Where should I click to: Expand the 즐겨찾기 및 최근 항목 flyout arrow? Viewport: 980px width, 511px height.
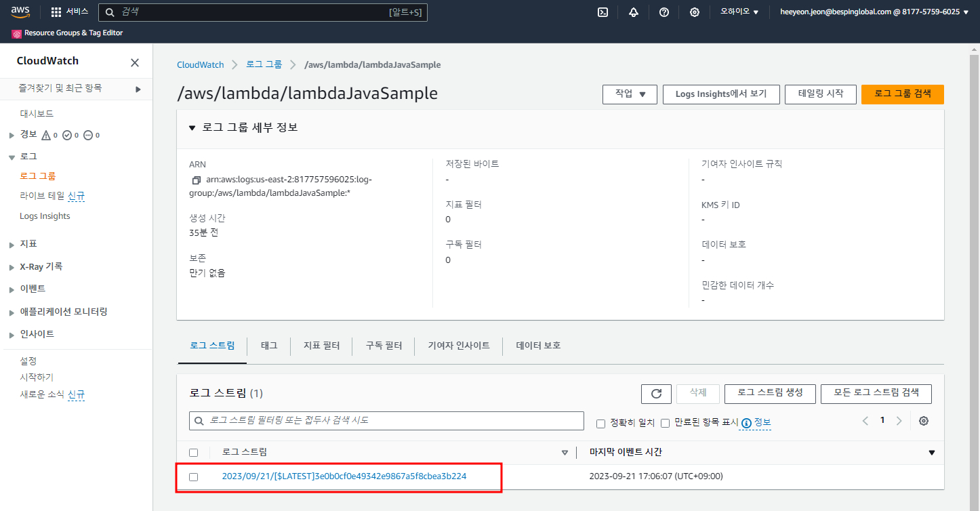(x=138, y=89)
